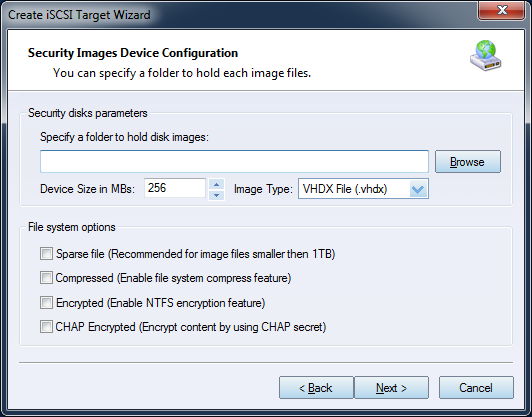The image size is (532, 417).
Task: Click the Sparse file option label text
Action: tap(195, 254)
